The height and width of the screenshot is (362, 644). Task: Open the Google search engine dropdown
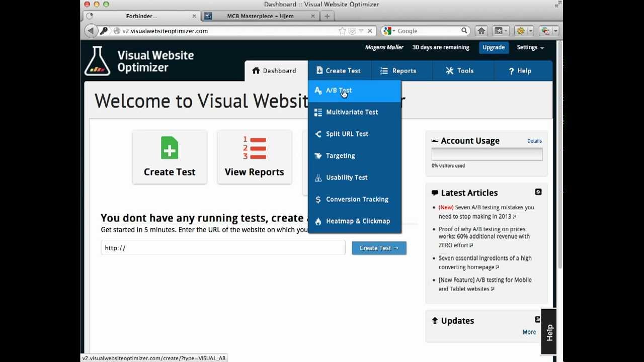389,31
